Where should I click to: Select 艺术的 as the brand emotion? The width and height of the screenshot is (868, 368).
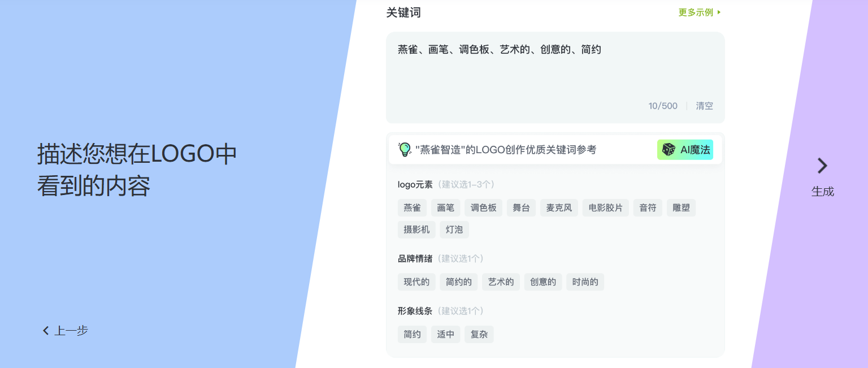tap(501, 282)
